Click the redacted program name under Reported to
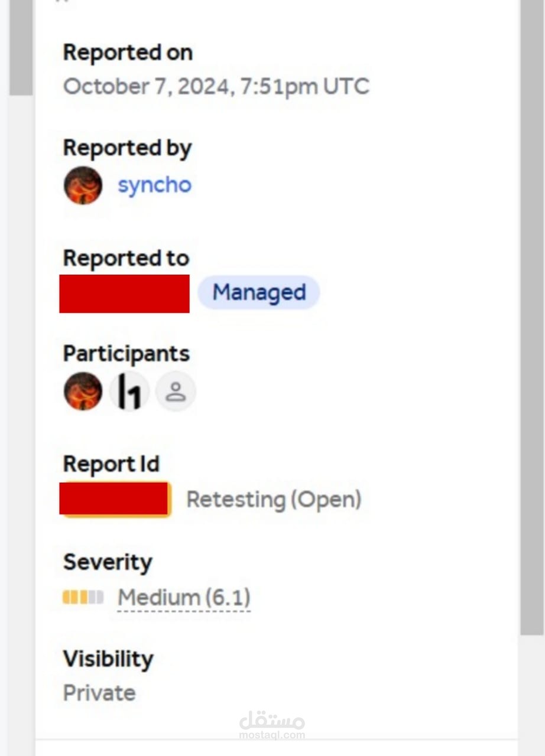Screen dimensions: 545x756 125,294
